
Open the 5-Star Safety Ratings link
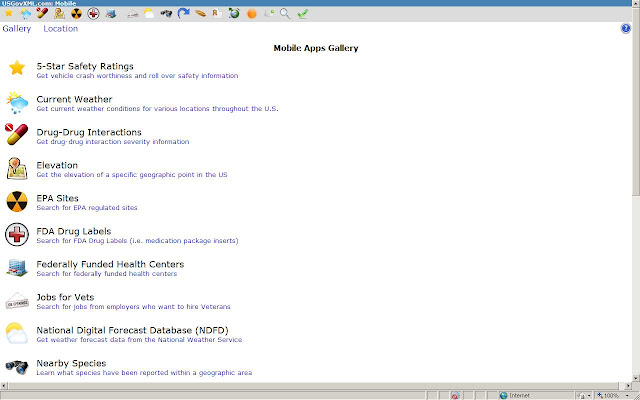click(85, 66)
